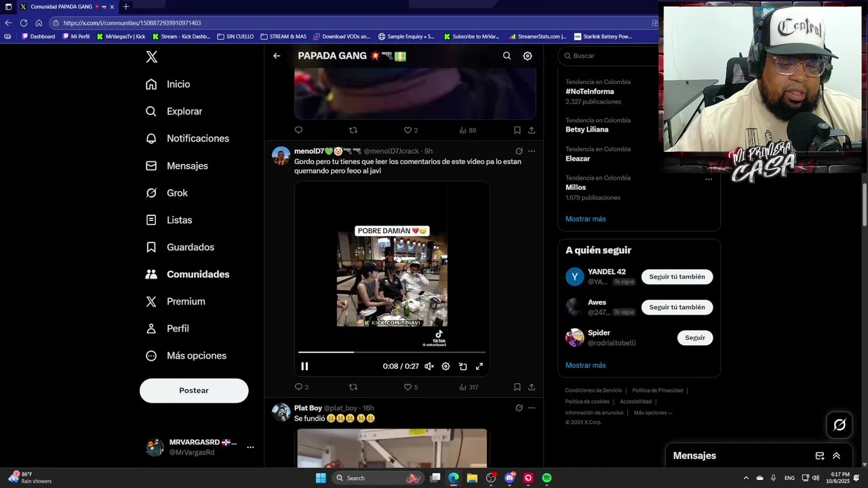Open Windows Start menu
Viewport: 868px width, 488px height.
click(321, 478)
